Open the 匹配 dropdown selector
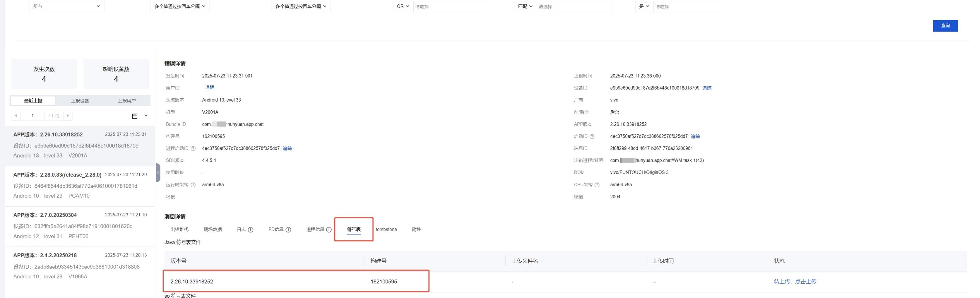 click(x=525, y=6)
